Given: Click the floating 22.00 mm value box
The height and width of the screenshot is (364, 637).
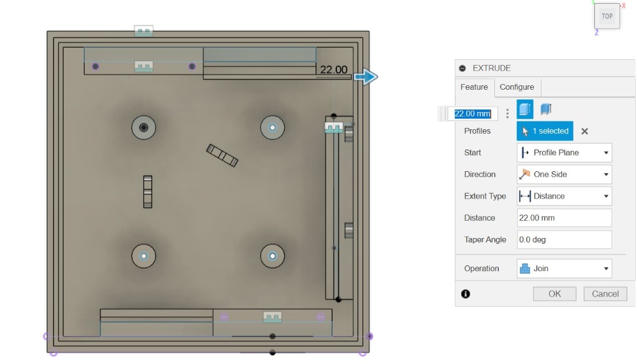Looking at the screenshot, I should [473, 114].
